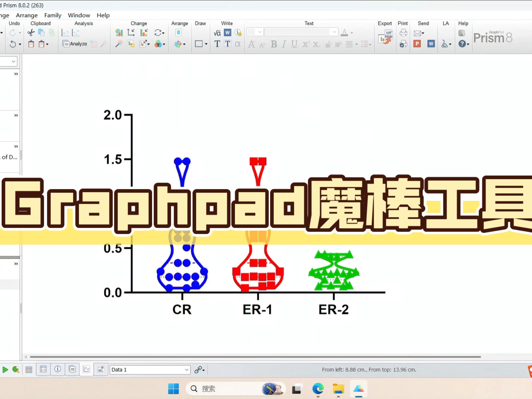Open Microsoft Edge from the taskbar

pyautogui.click(x=318, y=389)
